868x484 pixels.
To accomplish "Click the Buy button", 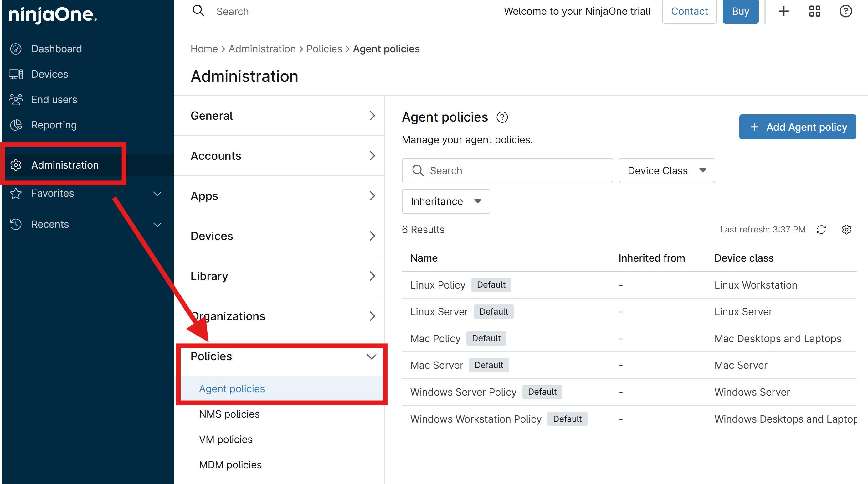I will point(740,12).
